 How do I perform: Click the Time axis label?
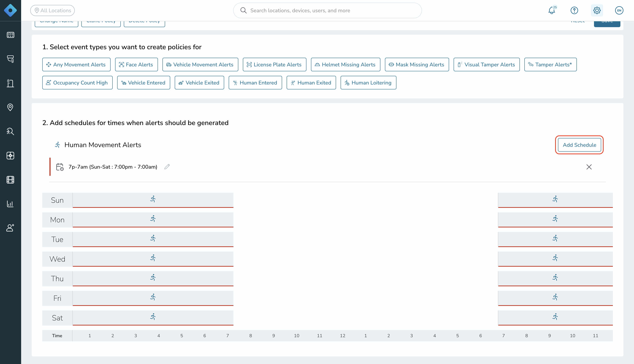(x=57, y=336)
